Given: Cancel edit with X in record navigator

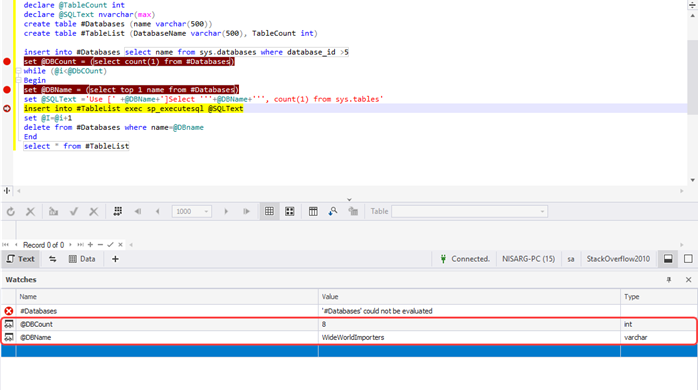Looking at the screenshot, I should tap(120, 245).
